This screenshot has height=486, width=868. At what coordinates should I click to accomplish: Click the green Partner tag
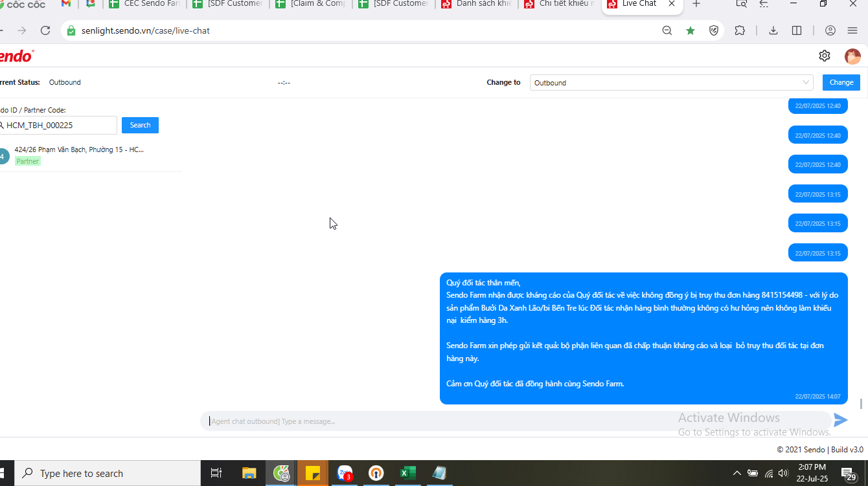[x=28, y=161]
